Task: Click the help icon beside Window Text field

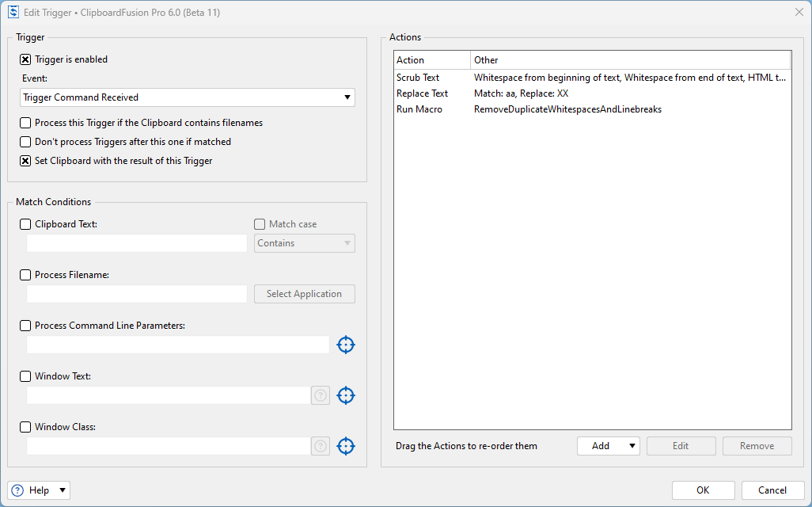Action: [x=321, y=395]
